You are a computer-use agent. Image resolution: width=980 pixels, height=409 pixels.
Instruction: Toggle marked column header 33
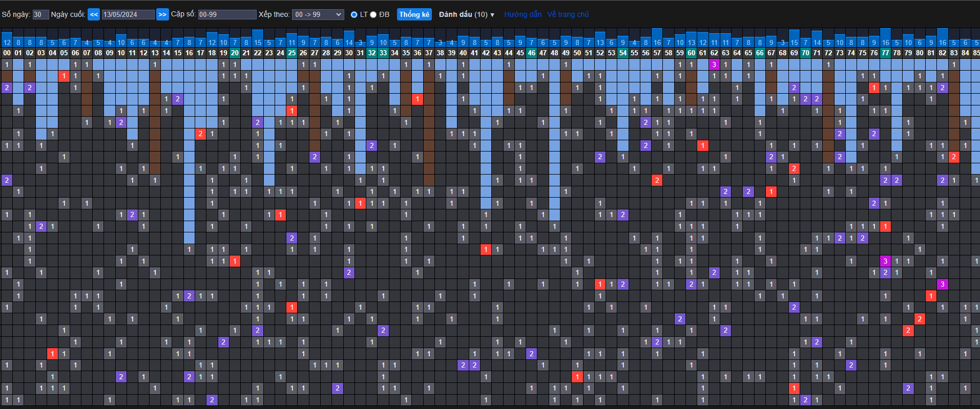click(x=383, y=53)
